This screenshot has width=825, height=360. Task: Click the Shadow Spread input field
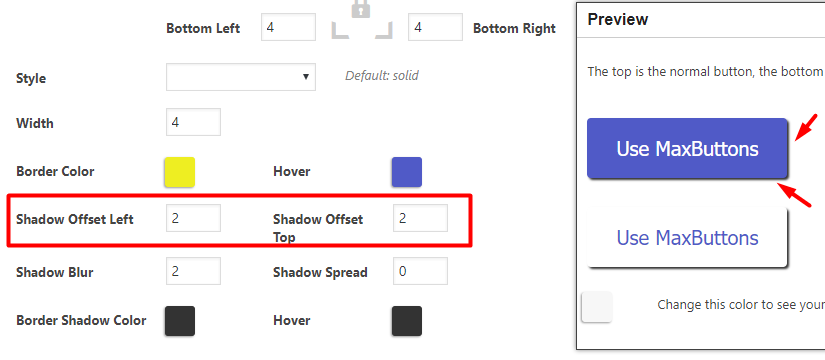[420, 271]
